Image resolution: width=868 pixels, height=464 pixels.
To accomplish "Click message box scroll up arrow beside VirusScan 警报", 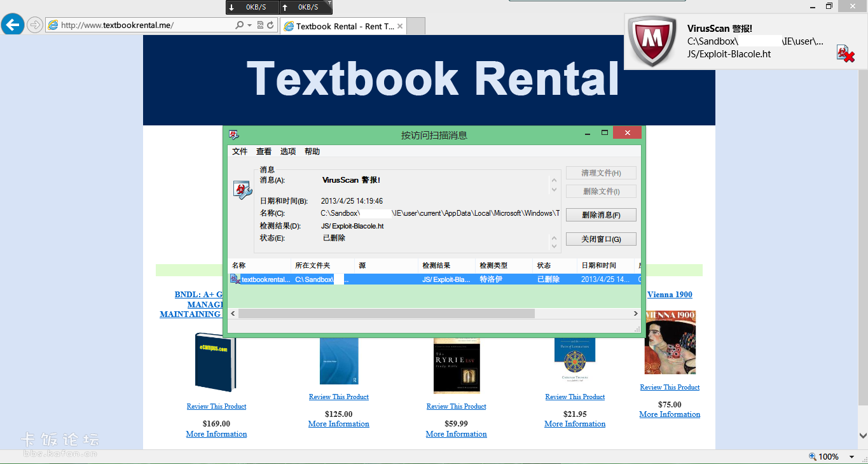I will point(554,180).
